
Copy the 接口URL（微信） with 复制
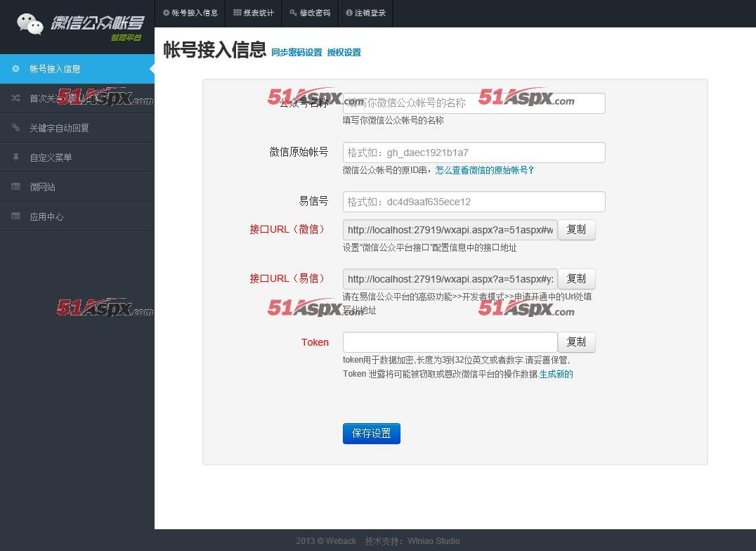(x=576, y=230)
